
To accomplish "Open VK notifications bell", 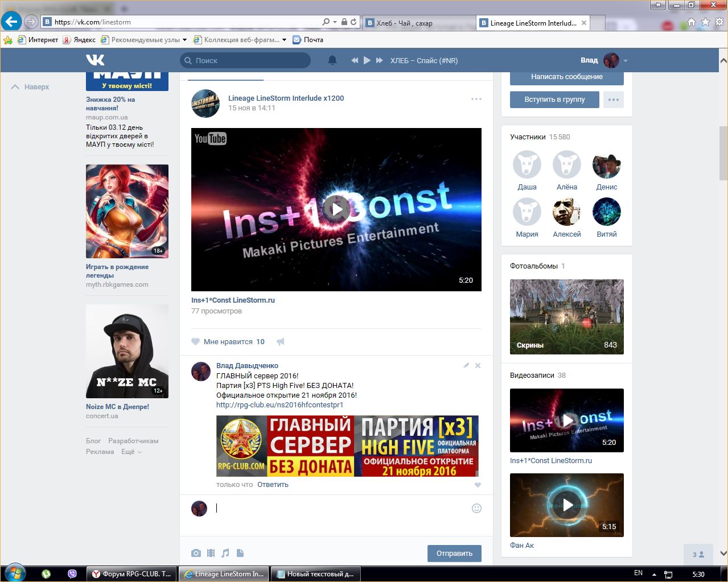I will click(x=332, y=60).
